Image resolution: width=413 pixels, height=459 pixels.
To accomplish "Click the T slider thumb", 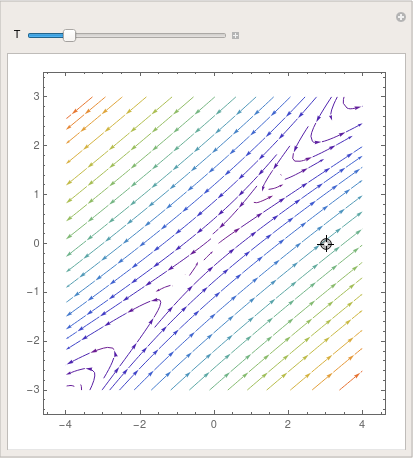I will [x=69, y=35].
